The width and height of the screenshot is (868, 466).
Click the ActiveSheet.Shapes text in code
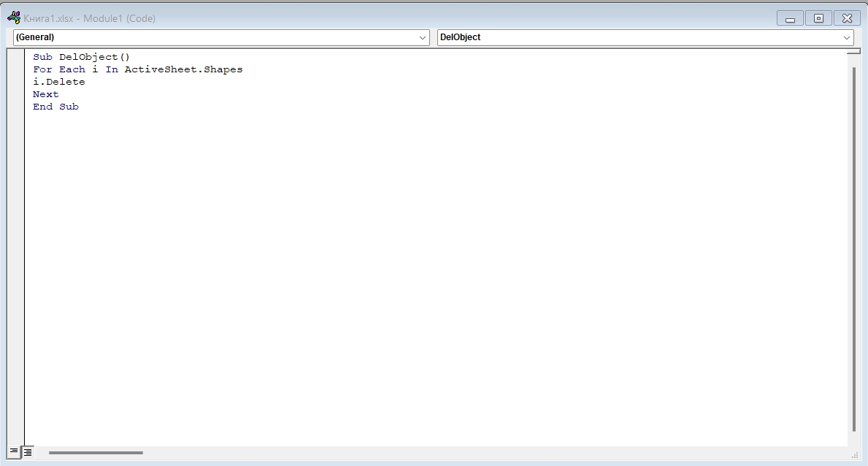click(x=183, y=69)
